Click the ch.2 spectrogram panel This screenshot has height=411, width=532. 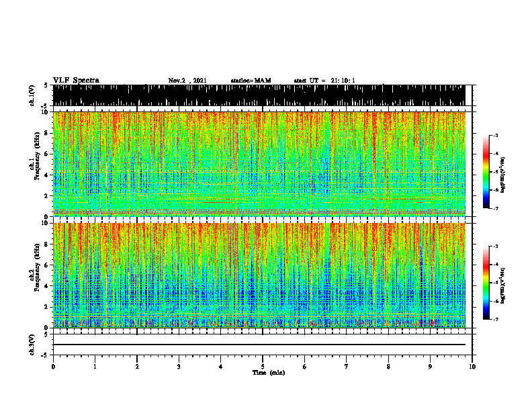tap(259, 275)
